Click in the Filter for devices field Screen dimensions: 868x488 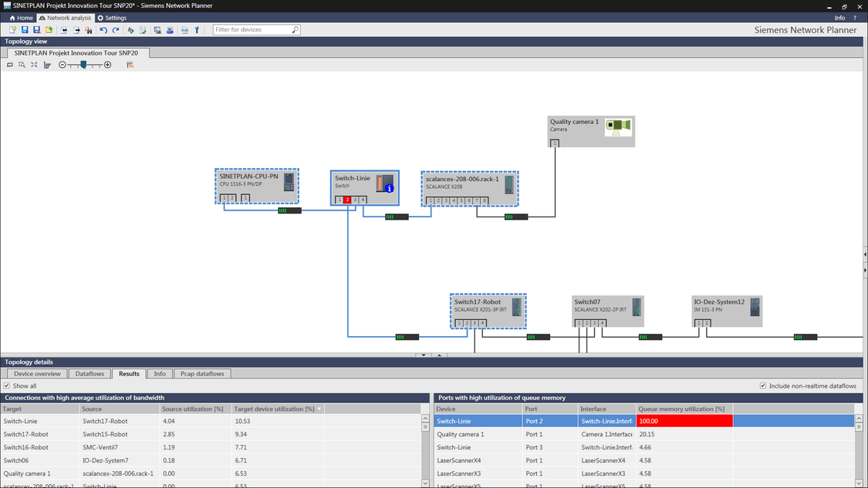coord(252,30)
